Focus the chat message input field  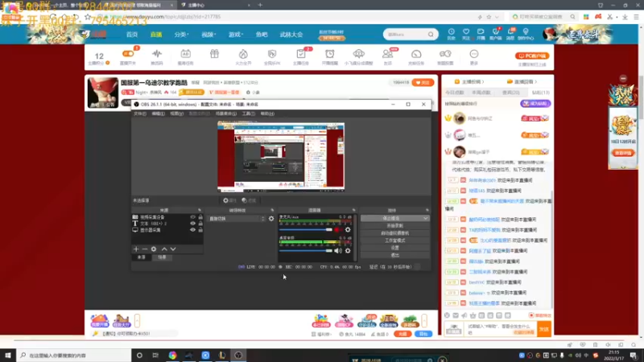501,329
